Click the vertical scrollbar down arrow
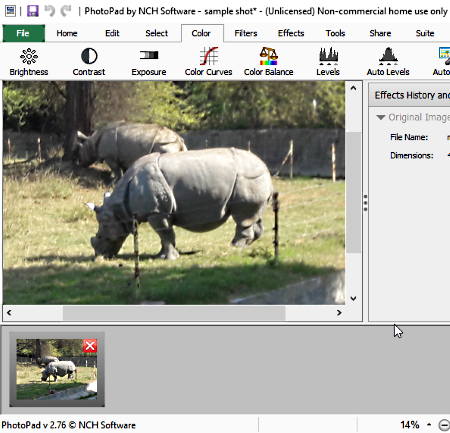The image size is (450, 433). [x=353, y=298]
